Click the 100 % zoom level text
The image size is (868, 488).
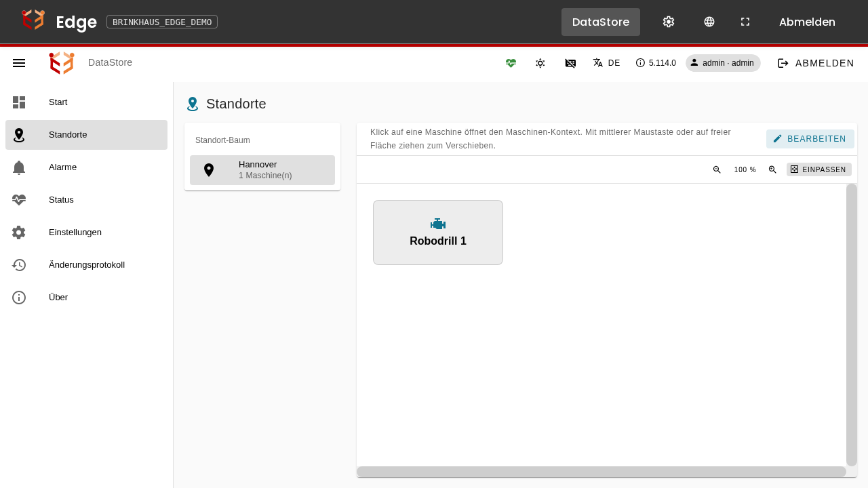(x=745, y=169)
